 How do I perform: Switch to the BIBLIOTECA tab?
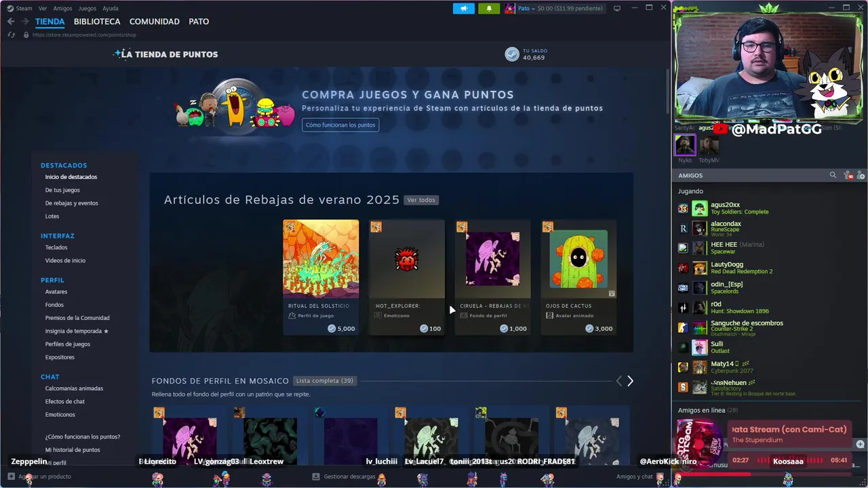97,22
